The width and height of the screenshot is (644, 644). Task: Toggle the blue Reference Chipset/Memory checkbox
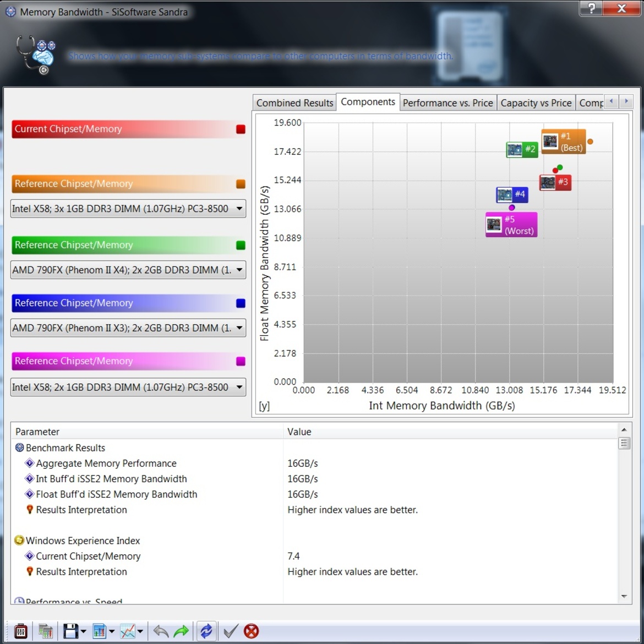241,303
